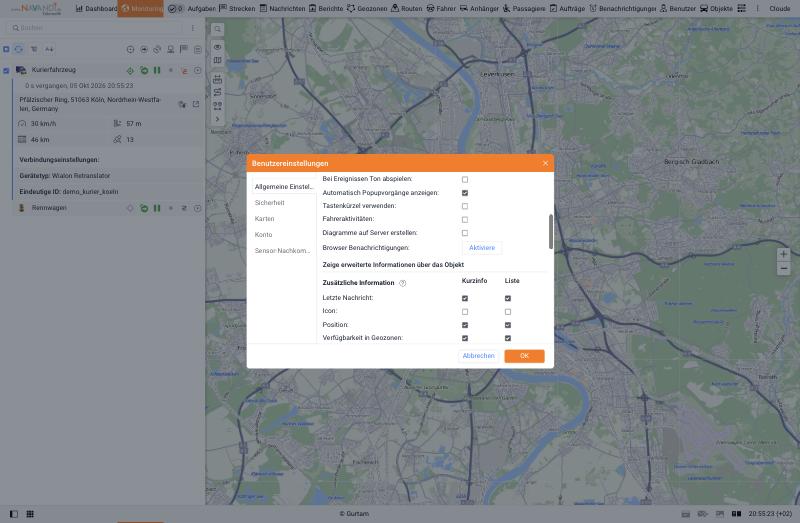Viewport: 800px width, 523px height.
Task: Open the Anhänger menu item
Action: coord(479,8)
